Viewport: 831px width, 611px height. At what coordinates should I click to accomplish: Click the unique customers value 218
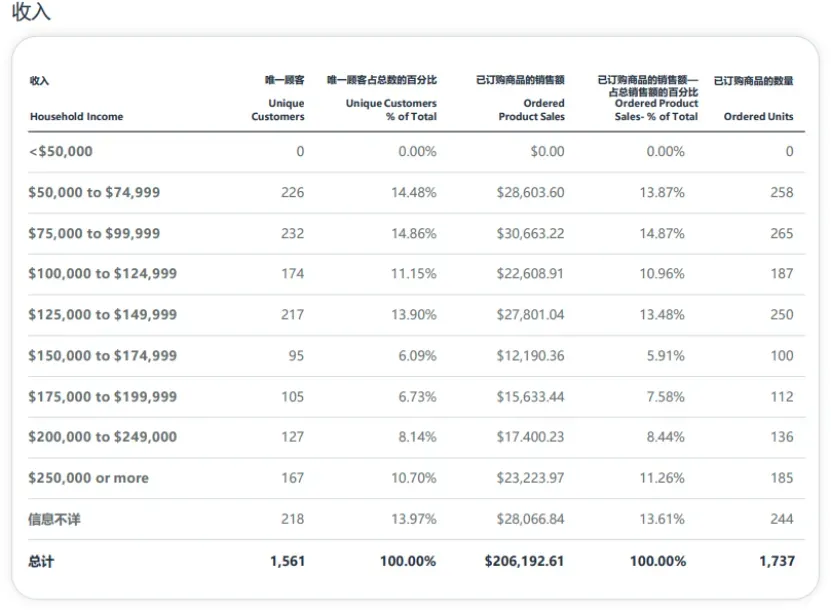coord(293,519)
